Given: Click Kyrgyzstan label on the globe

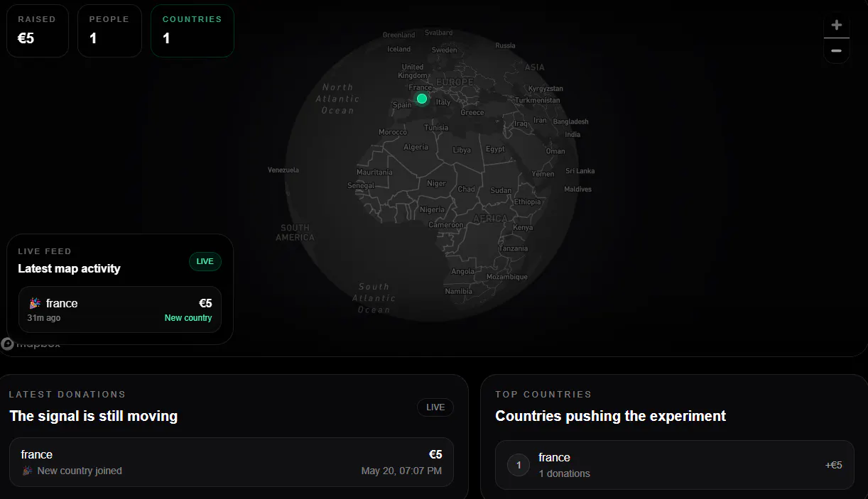Looking at the screenshot, I should coord(546,89).
